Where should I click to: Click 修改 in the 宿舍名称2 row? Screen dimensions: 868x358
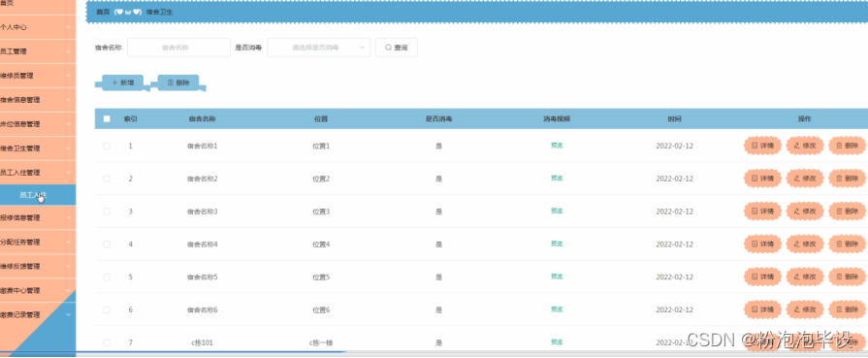tap(805, 179)
